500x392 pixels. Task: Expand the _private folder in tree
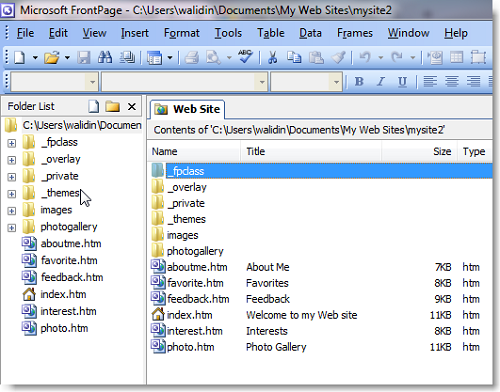[x=12, y=177]
